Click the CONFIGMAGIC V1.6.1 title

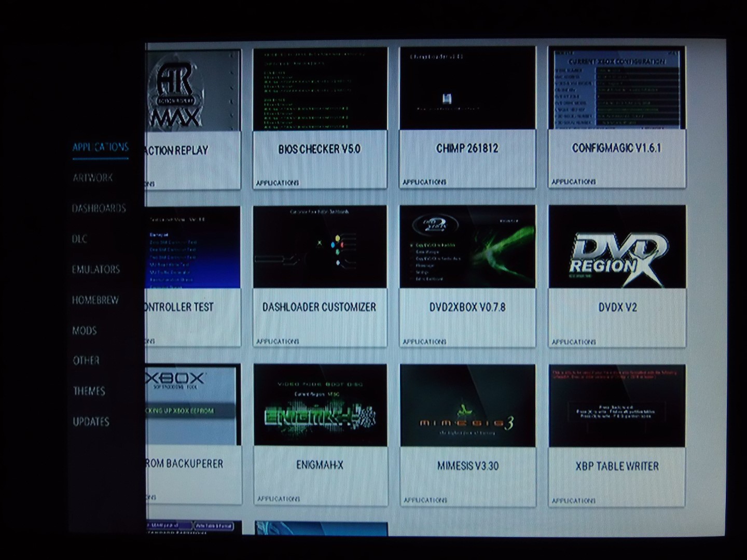click(617, 148)
